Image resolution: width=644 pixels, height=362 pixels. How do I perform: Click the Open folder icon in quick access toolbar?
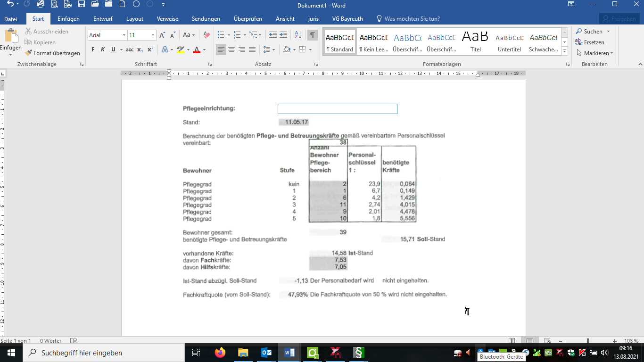click(x=95, y=4)
